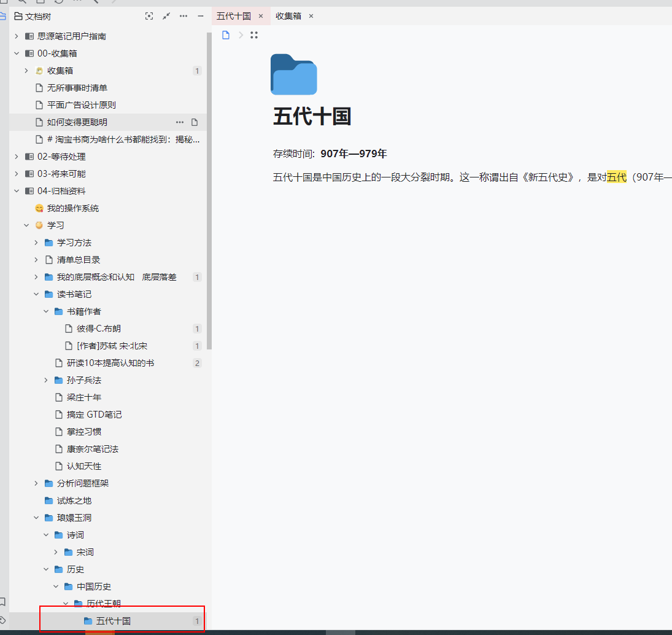
Task: Expand the 03-将来可能 notebook
Action: pyautogui.click(x=17, y=174)
